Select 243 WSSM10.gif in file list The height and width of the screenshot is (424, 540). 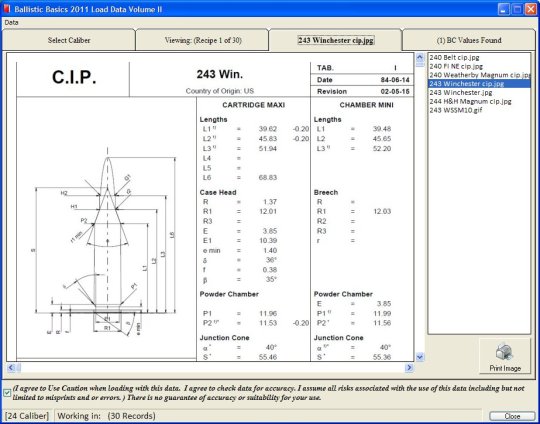click(x=455, y=110)
